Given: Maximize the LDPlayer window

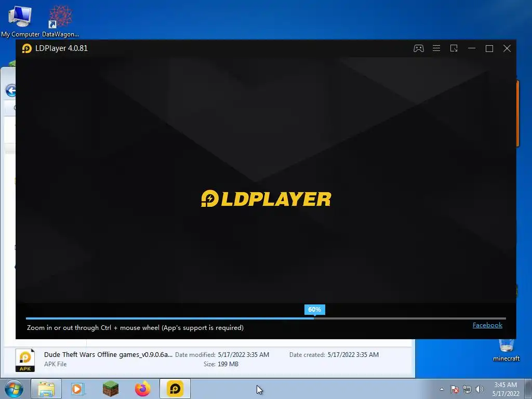Looking at the screenshot, I should coord(489,48).
